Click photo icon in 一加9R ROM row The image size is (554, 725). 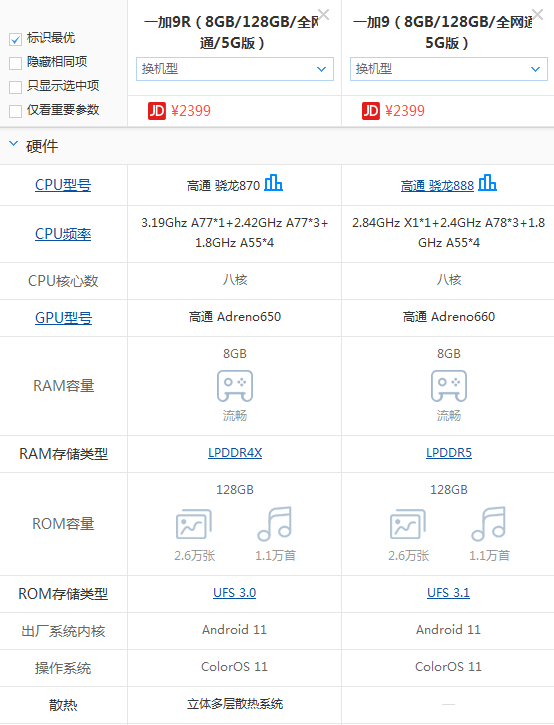(x=194, y=524)
